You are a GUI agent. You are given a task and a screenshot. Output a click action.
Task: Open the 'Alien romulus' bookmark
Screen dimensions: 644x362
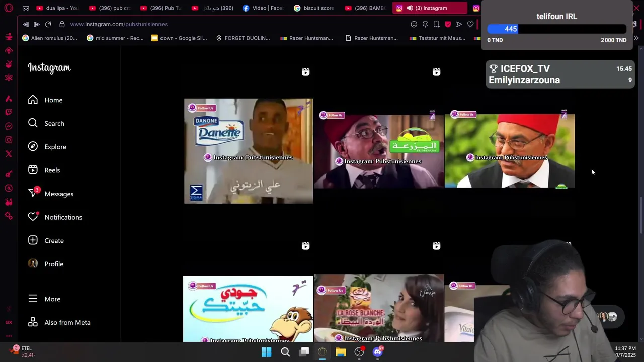[x=49, y=38]
